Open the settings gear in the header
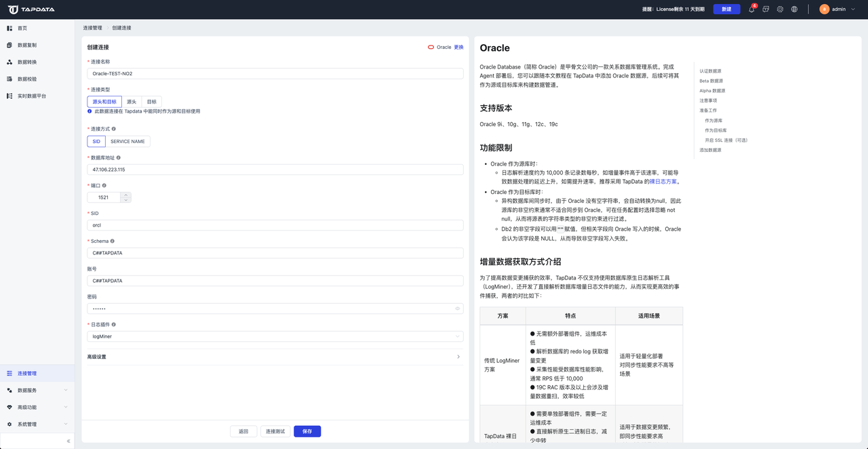This screenshot has width=868, height=449. click(781, 9)
